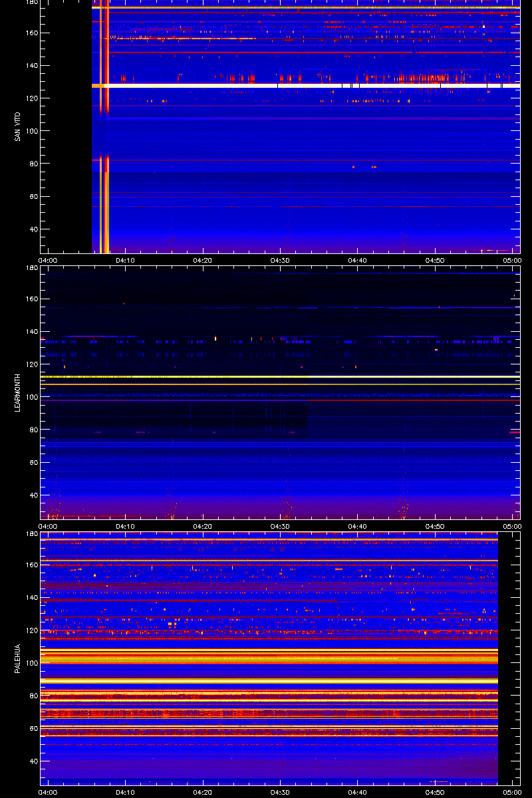Pick 40 frequency tick on Palehua axis
Viewport: 532px width, 798px height.
[x=33, y=761]
